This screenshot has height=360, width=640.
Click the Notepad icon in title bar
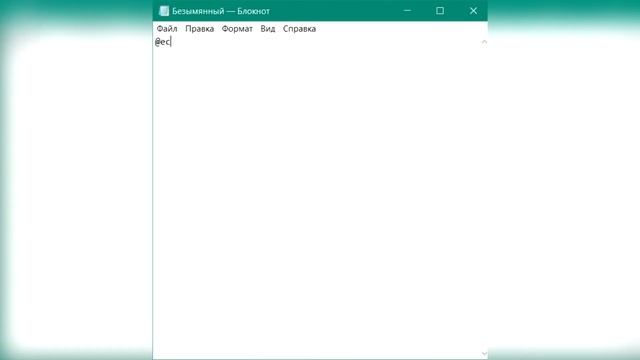[164, 11]
